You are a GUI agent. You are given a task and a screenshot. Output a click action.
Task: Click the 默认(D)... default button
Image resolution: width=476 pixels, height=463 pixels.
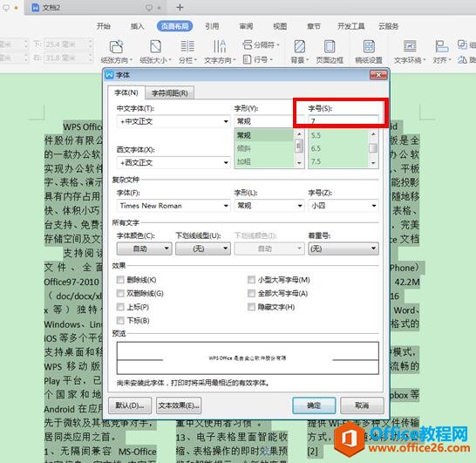130,405
